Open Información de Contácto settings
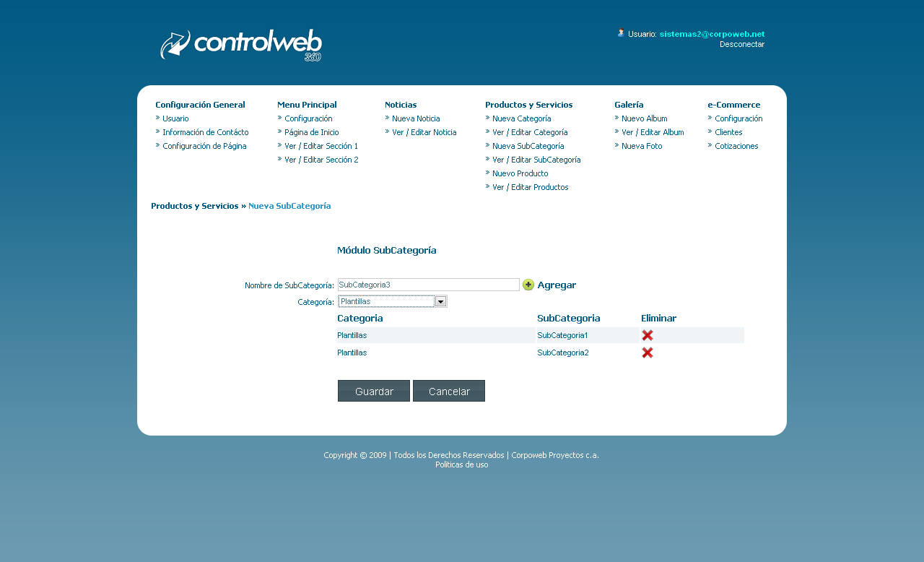This screenshot has height=562, width=924. [x=205, y=132]
